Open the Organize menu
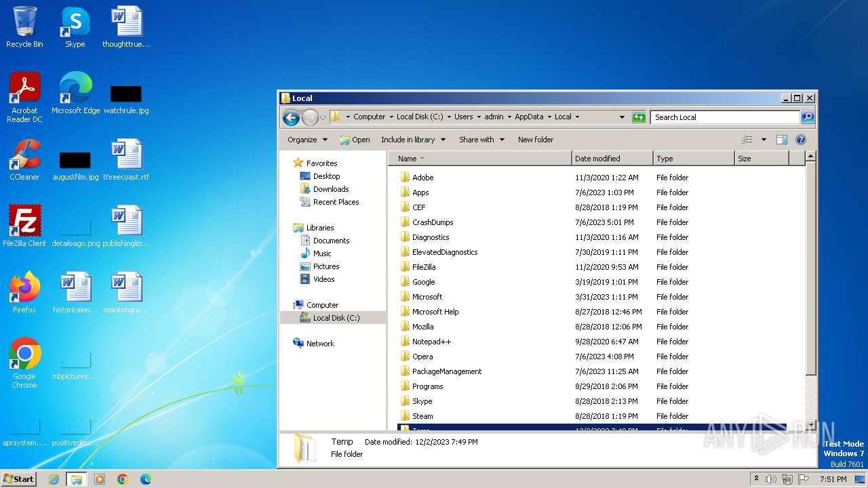This screenshot has height=488, width=868. tap(307, 140)
